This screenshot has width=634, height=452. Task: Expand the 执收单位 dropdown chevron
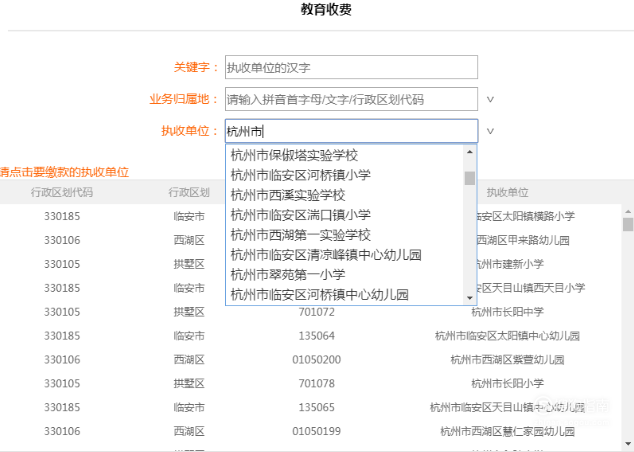[490, 131]
